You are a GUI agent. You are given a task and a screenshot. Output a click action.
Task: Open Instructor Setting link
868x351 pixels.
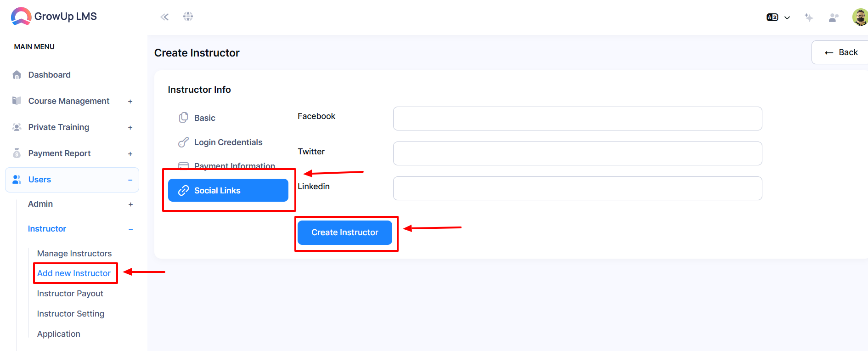71,314
